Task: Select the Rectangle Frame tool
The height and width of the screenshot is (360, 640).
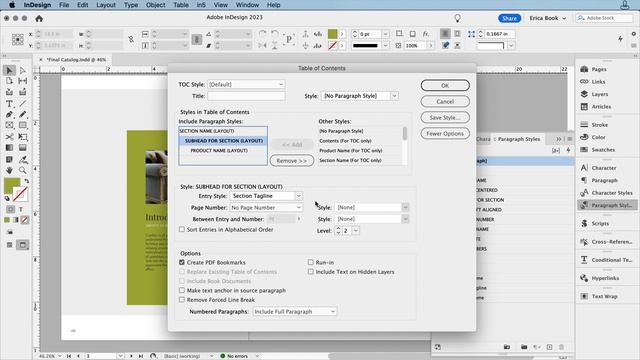Action: click(x=9, y=125)
